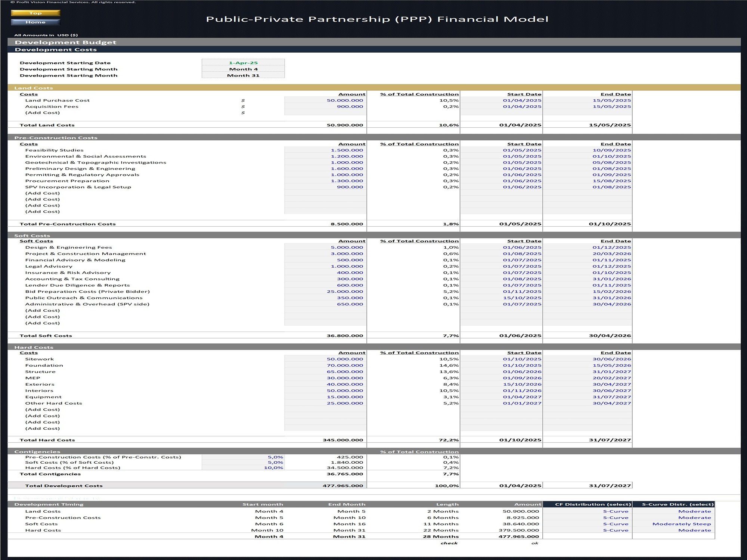This screenshot has width=747, height=560.
Task: Select Design & Engineering Fees amount 5.000.000
Action: point(325,248)
